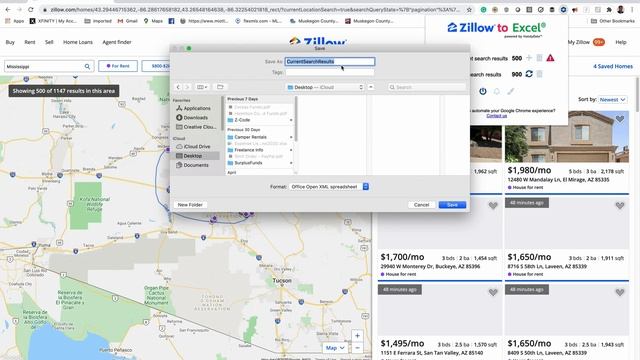This screenshot has height=360, width=640.
Task: Open Agent finder menu
Action: pos(117,42)
